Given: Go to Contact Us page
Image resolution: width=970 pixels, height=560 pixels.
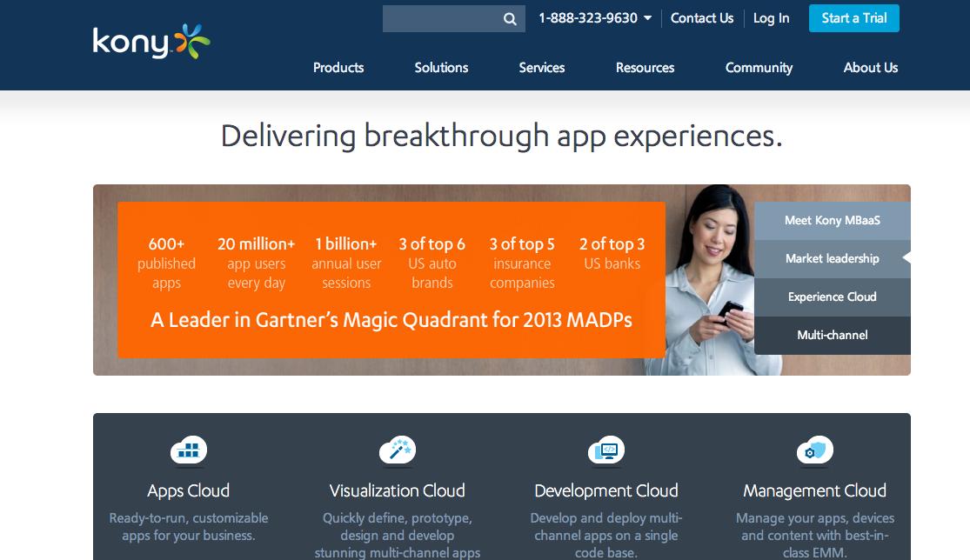Looking at the screenshot, I should (x=702, y=18).
